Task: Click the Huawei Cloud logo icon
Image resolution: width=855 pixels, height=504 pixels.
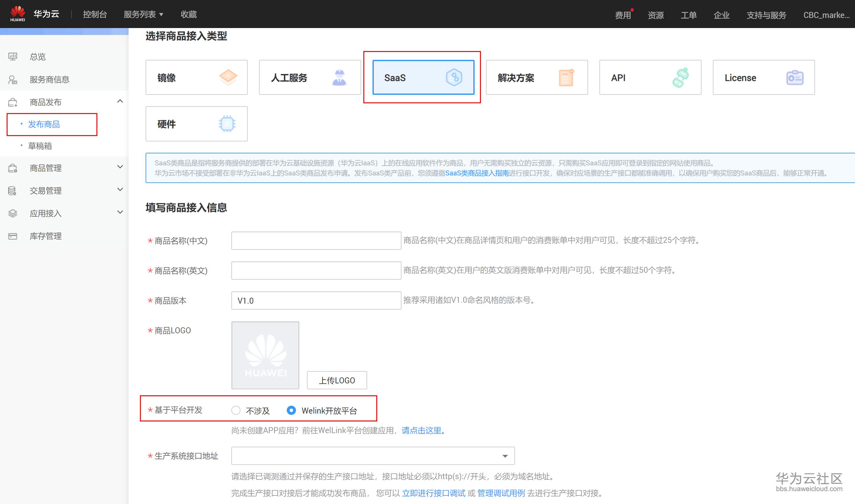Action: click(x=18, y=14)
